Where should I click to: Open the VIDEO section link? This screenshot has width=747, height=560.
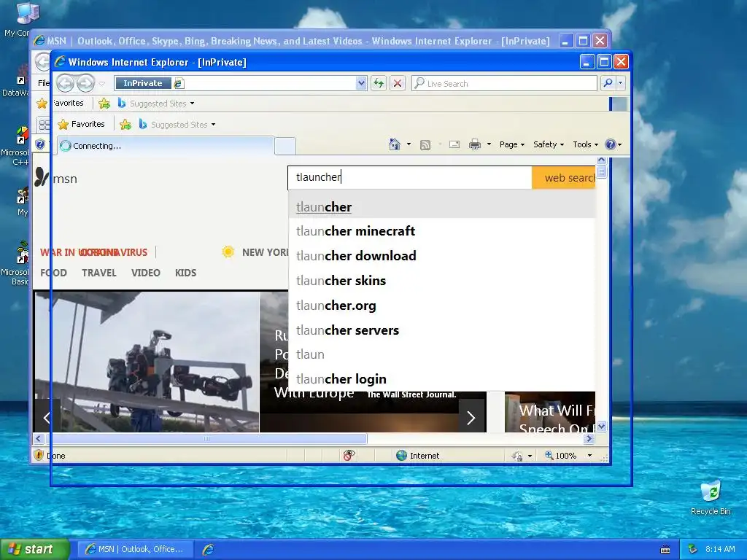(146, 273)
